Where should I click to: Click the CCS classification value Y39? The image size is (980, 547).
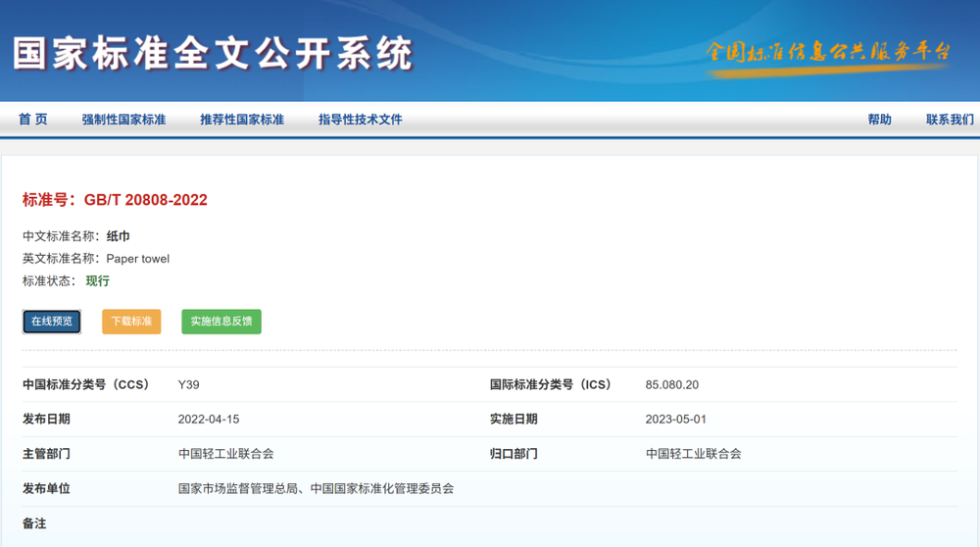point(188,385)
